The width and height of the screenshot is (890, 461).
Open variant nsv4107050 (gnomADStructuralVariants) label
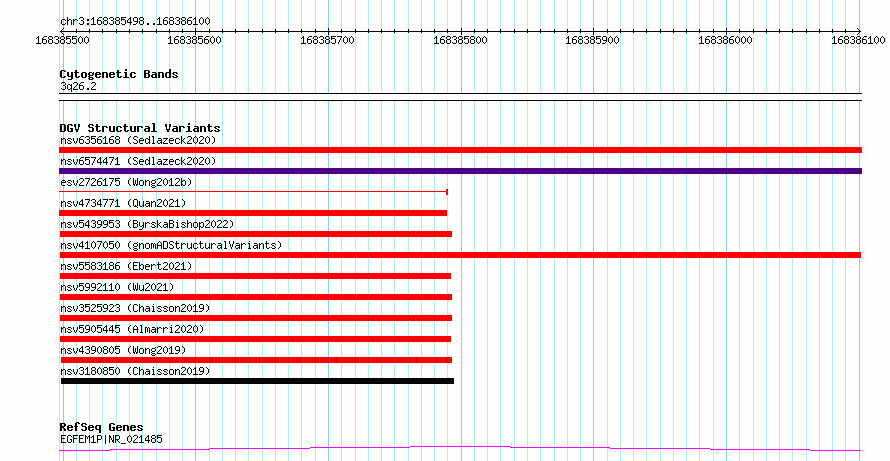(x=171, y=245)
